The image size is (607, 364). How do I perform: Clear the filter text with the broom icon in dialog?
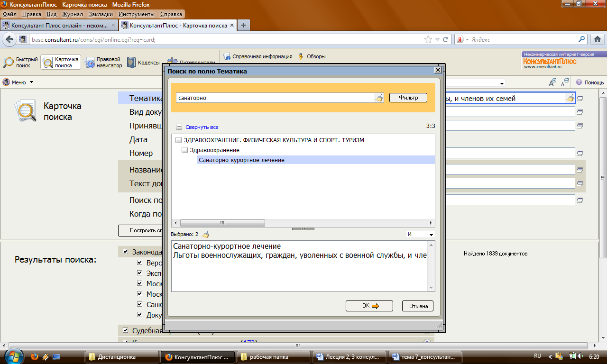pos(379,98)
